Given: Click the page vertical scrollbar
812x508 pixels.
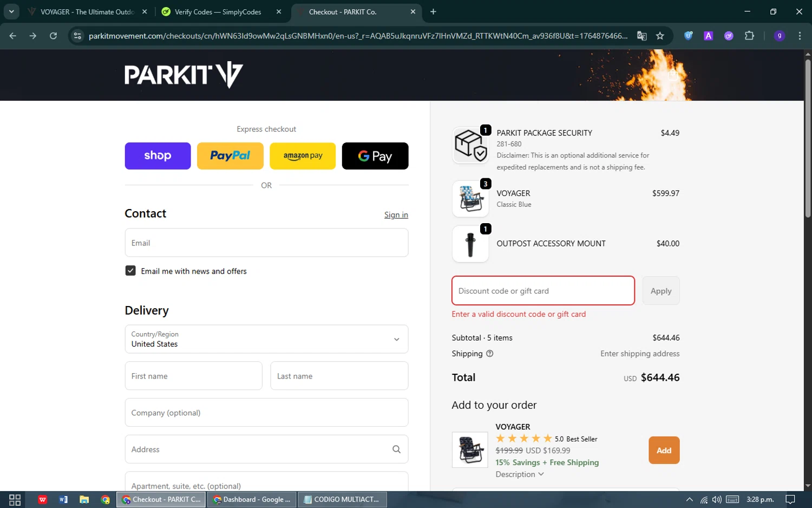Looking at the screenshot, I should (x=808, y=138).
